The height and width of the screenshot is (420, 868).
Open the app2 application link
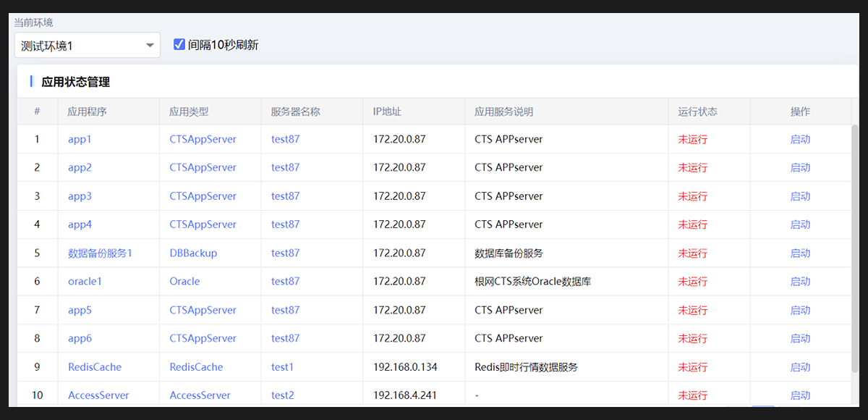click(80, 167)
